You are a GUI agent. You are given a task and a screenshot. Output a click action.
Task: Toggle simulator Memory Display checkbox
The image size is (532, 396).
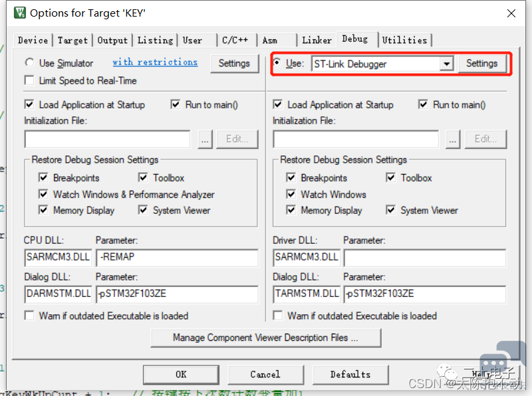43,210
